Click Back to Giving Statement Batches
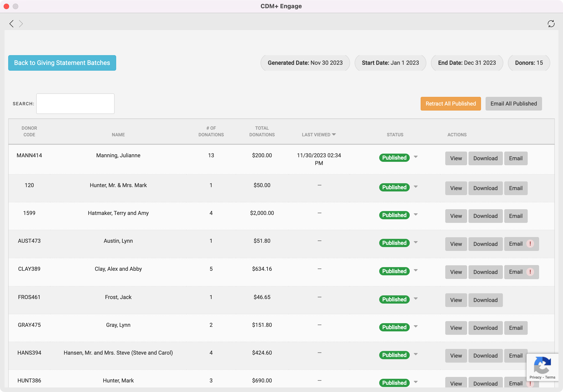This screenshot has height=392, width=563. pos(62,63)
